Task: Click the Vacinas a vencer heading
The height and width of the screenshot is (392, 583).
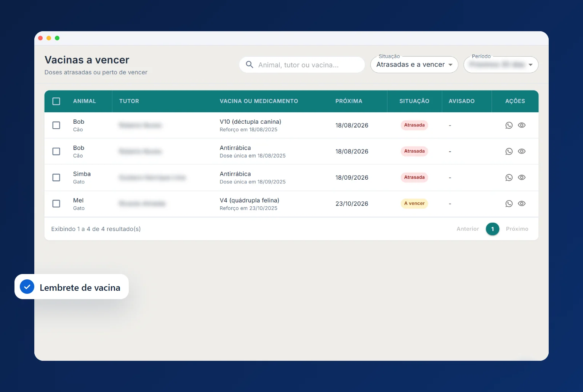Action: (87, 60)
